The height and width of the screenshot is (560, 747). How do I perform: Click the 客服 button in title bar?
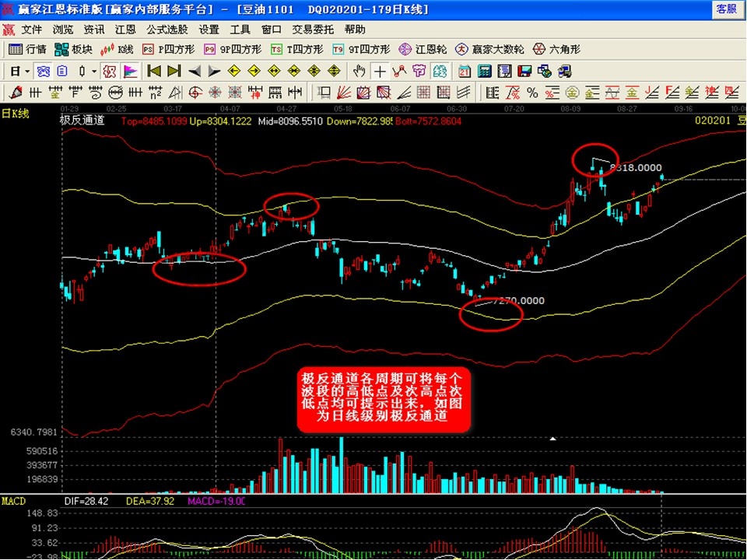point(725,9)
